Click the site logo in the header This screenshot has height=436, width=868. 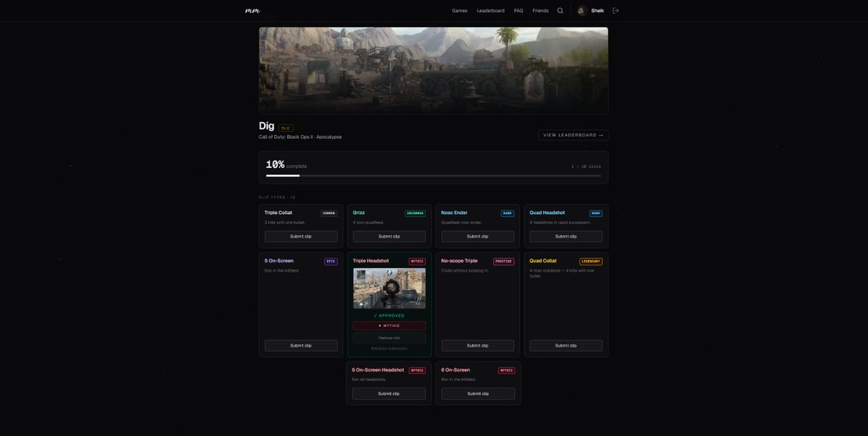pos(252,11)
